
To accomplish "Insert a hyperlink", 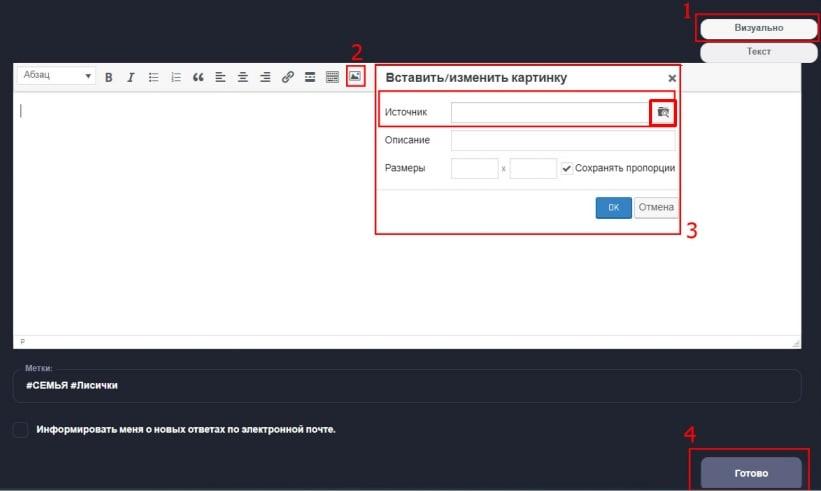I will pos(287,77).
